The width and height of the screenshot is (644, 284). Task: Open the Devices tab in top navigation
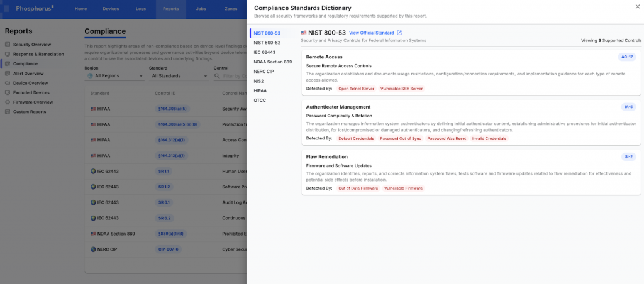click(x=111, y=9)
